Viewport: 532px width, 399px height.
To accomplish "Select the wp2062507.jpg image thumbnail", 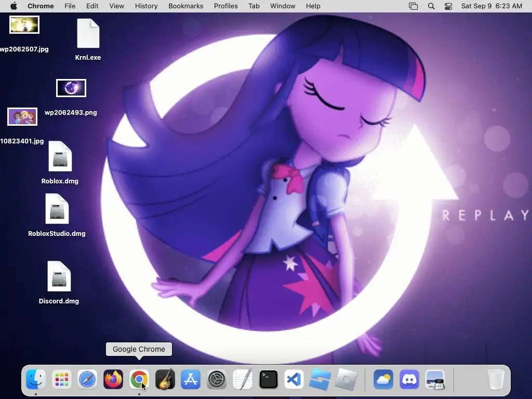I will tap(24, 25).
